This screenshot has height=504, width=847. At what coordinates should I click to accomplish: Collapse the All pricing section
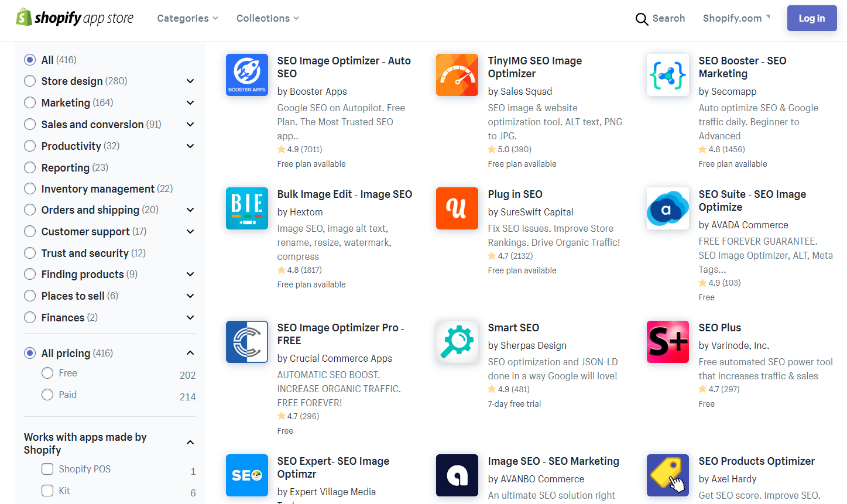(190, 352)
